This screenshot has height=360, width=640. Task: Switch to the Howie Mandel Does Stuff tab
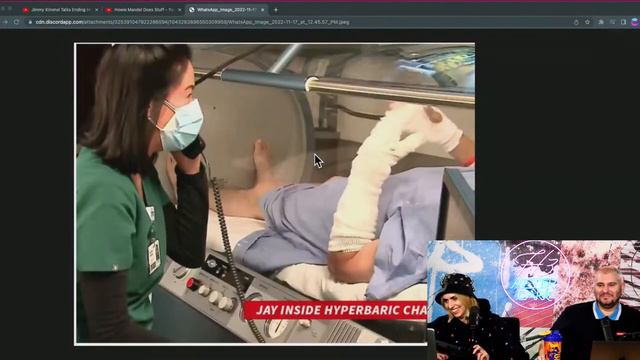point(143,9)
